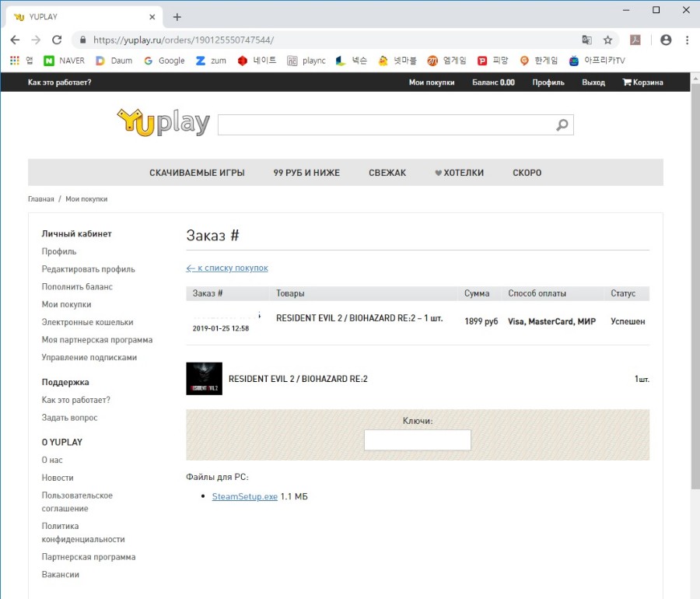Screen dimensions: 700x599
Task: Open the 99 РУБ И НИЖЕ menu
Action: click(306, 173)
